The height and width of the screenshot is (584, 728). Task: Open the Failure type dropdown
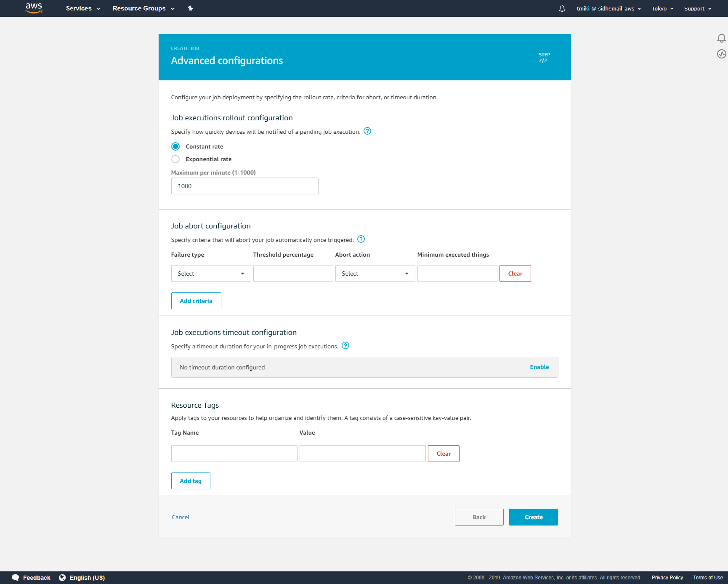pyautogui.click(x=211, y=273)
